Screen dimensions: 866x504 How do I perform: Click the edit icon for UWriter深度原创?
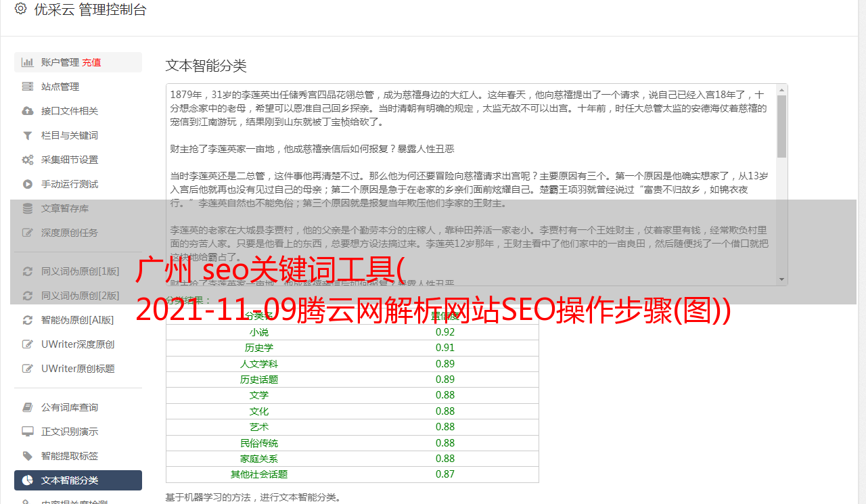pos(28,344)
